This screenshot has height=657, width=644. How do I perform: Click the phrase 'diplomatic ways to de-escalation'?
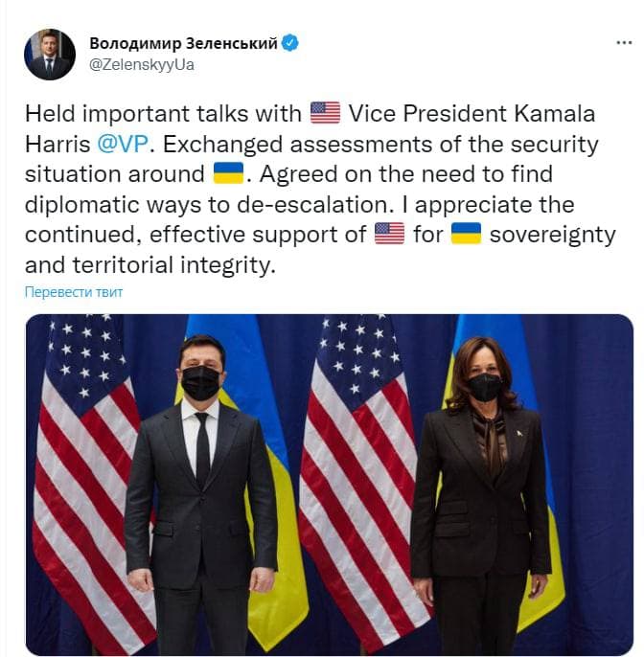[206, 205]
